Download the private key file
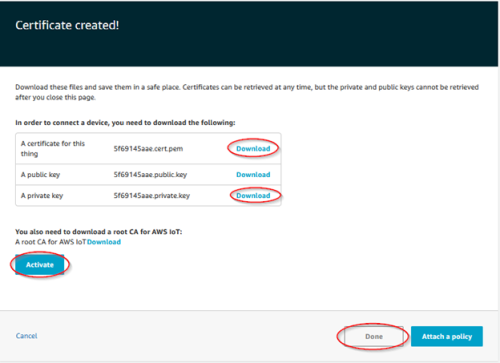 click(253, 196)
